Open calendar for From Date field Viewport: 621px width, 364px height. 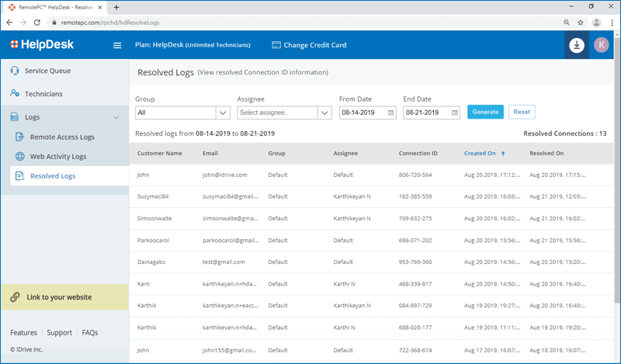(x=390, y=113)
